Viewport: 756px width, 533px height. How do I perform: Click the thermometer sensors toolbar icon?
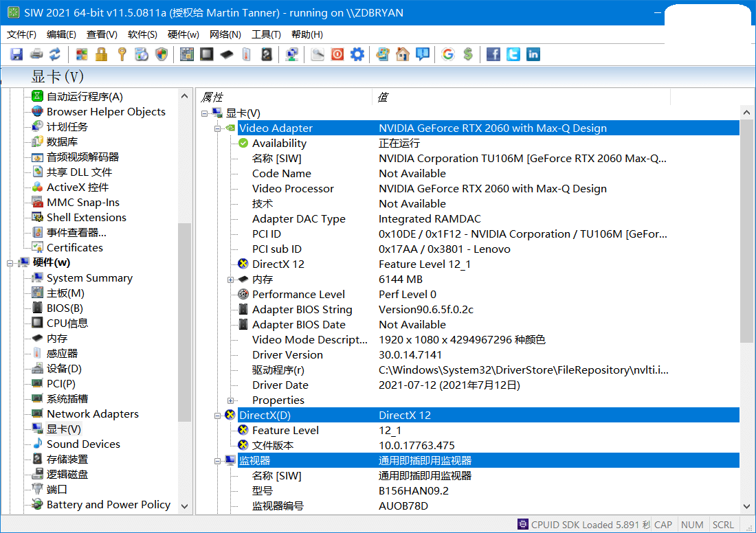246,54
